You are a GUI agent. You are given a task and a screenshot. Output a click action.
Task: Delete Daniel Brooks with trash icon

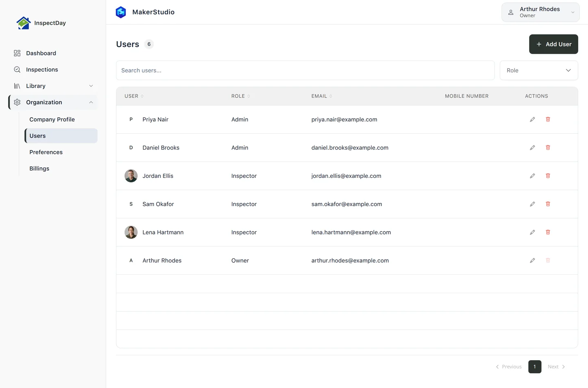coord(548,148)
